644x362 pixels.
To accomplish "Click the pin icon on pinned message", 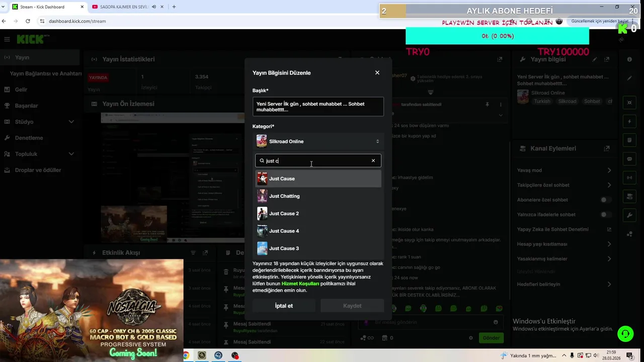I will point(487,105).
